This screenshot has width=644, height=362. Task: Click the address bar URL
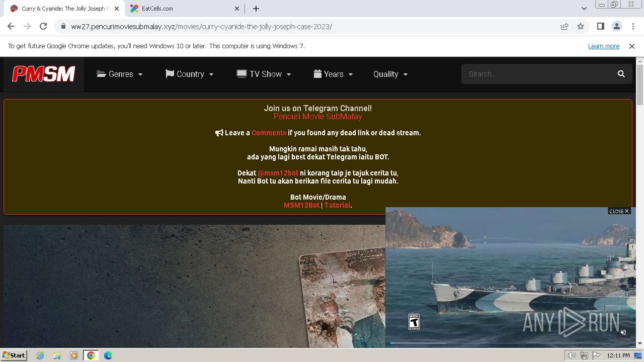pyautogui.click(x=201, y=27)
